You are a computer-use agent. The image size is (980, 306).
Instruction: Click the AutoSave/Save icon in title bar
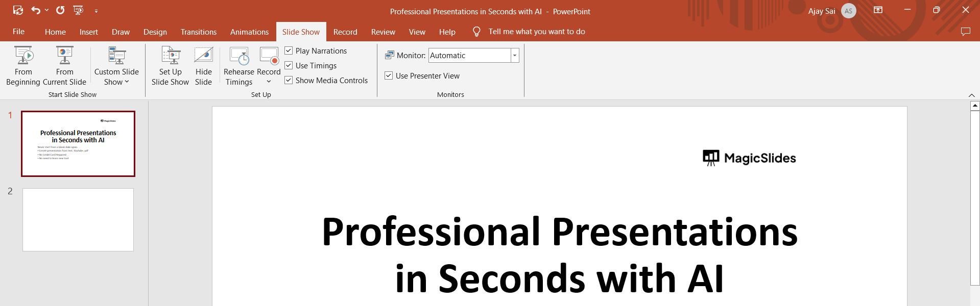18,10
